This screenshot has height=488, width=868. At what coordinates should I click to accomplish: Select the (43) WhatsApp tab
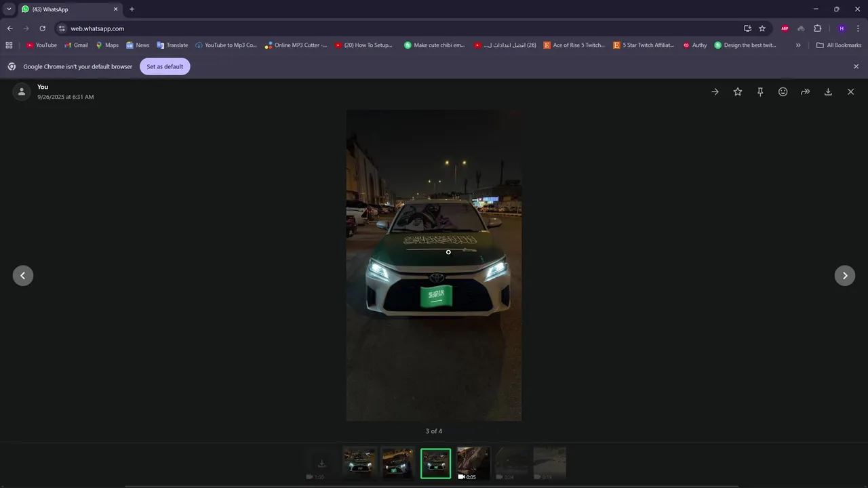click(x=70, y=9)
